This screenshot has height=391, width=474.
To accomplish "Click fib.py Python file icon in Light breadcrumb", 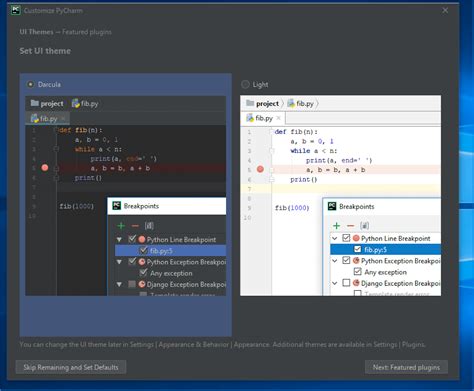I will (291, 103).
